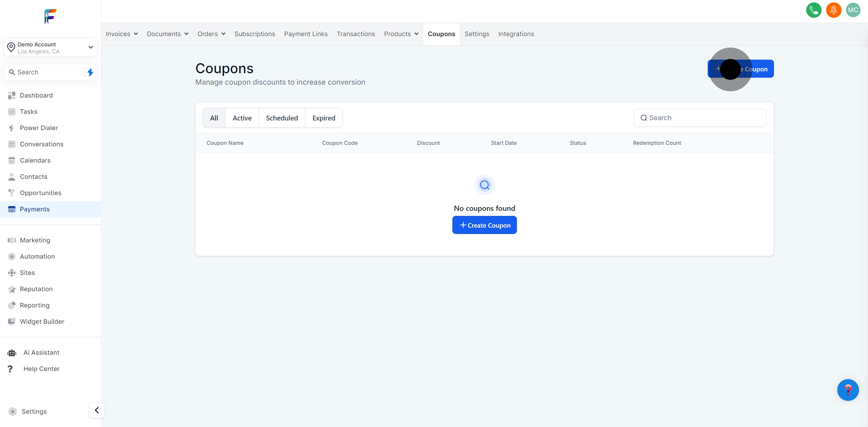Collapse the left sidebar
This screenshot has width=868, height=427.
96,410
